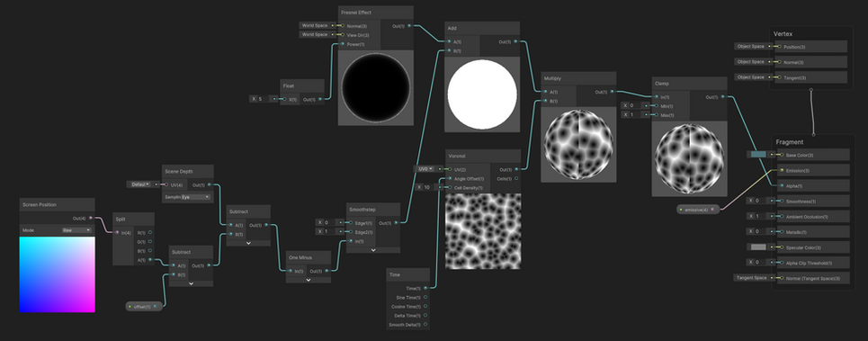Open the UV0 dropdown on the Voronoi node
Viewport: 868px width, 341px height.
(426, 169)
